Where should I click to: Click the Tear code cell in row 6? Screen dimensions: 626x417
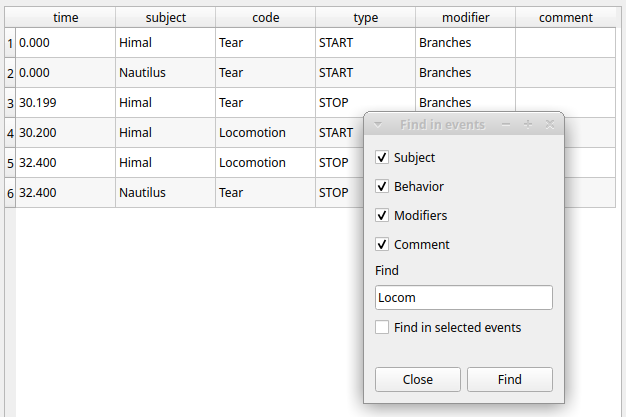(x=265, y=193)
